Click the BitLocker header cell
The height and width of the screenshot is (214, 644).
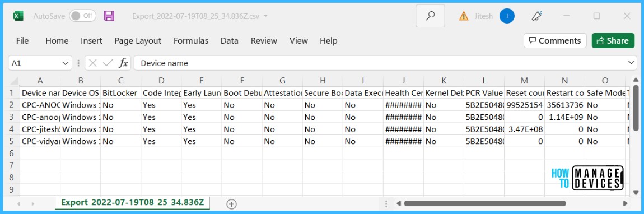pos(121,93)
